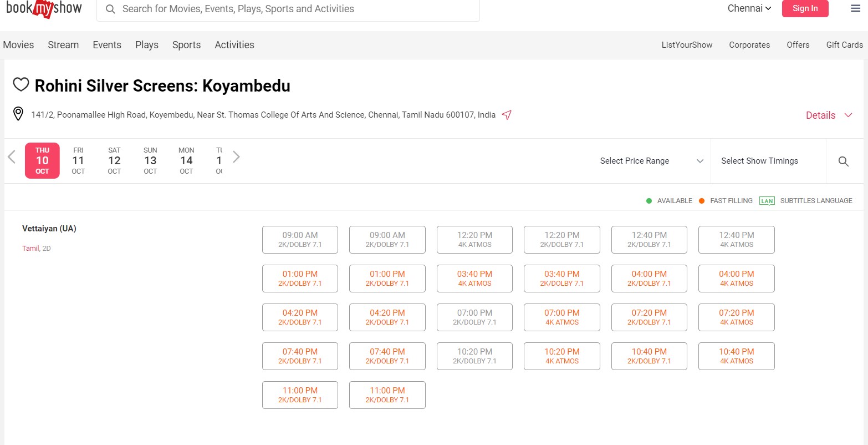The width and height of the screenshot is (868, 445).
Task: Click the BookMyShow logo
Action: (x=44, y=9)
